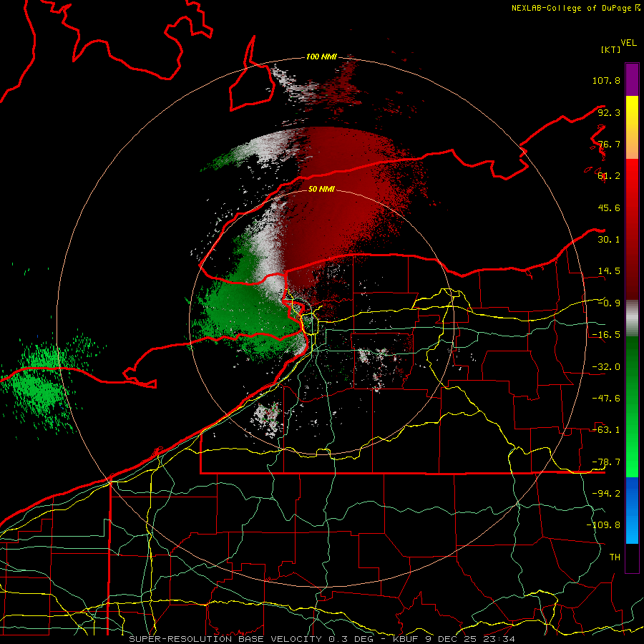Click the 30.1 legend value

[x=609, y=240]
